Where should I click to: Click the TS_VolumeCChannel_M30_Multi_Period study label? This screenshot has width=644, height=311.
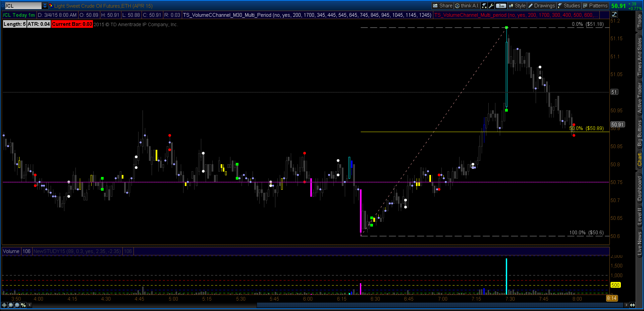(307, 15)
